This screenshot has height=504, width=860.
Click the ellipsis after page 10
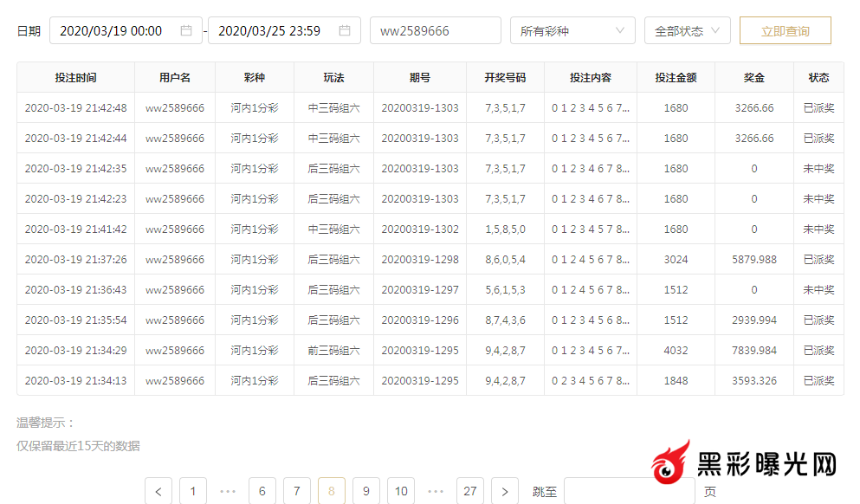(436, 491)
